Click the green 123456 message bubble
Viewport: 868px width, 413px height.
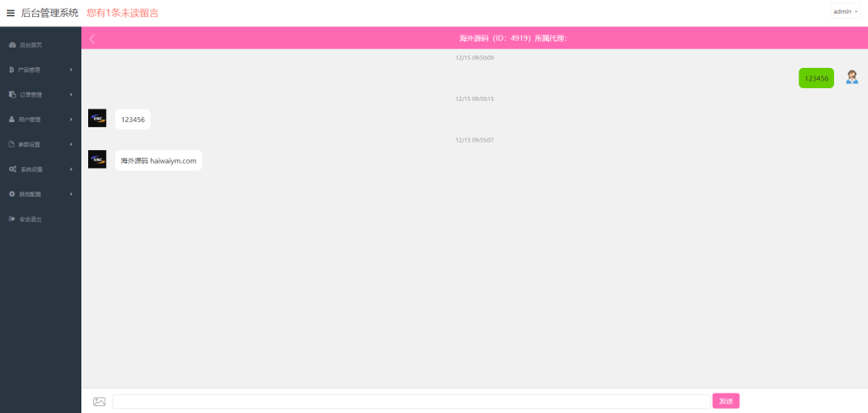(x=816, y=78)
